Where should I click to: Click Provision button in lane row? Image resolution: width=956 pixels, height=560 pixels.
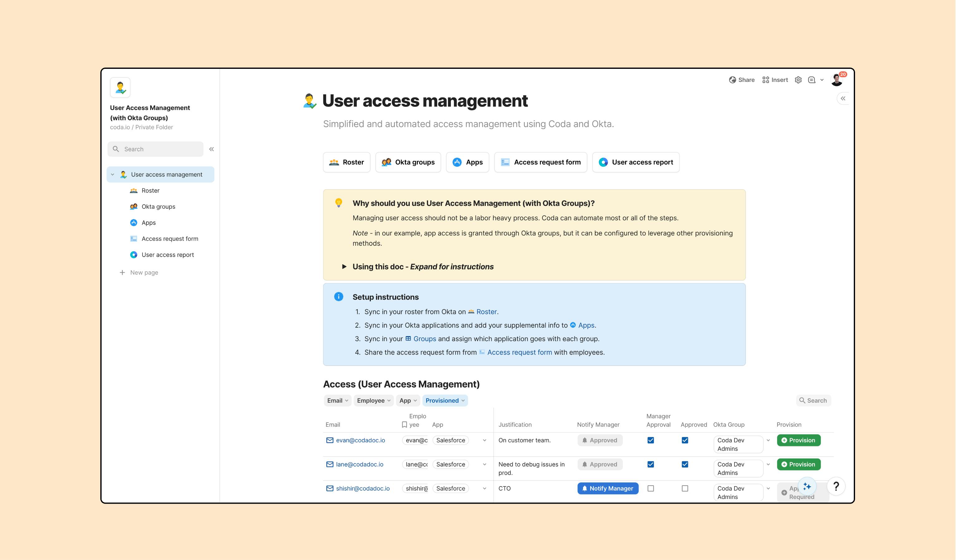pos(799,464)
